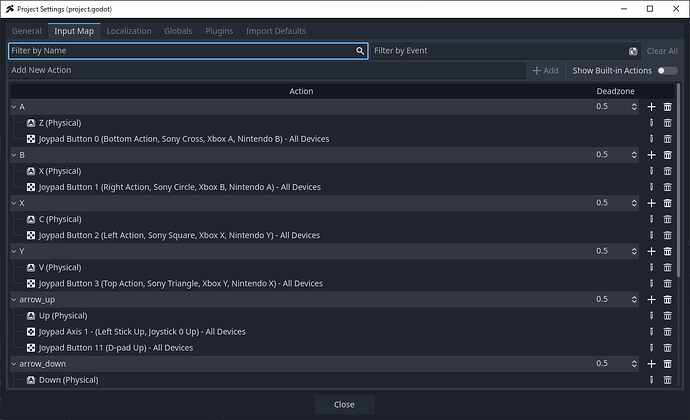Collapse the Y action group

point(13,251)
